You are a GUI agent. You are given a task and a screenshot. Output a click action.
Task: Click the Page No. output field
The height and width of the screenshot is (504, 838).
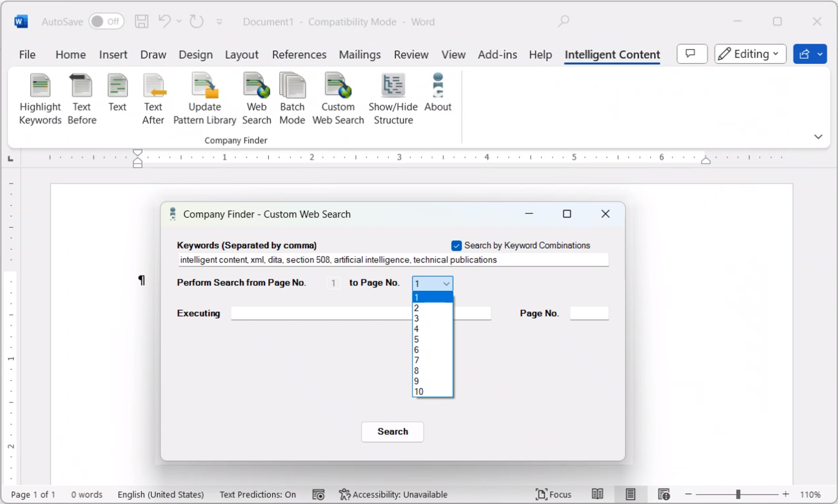(589, 313)
